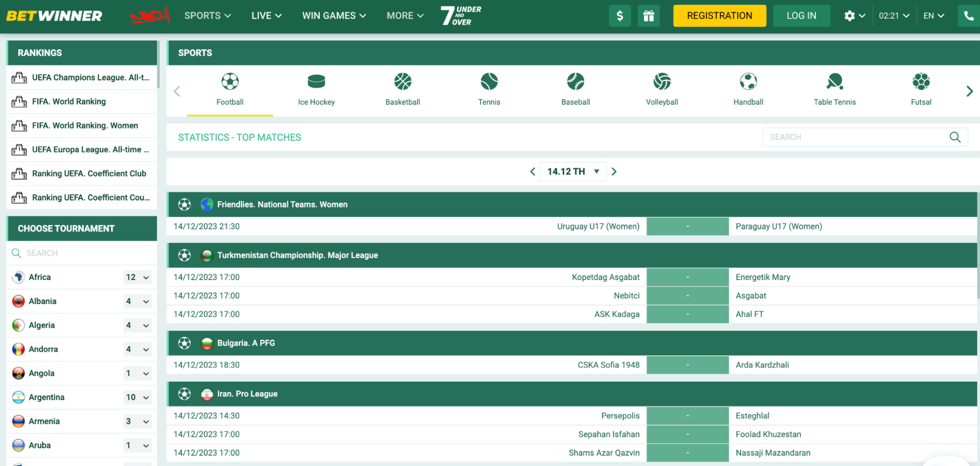Select the Football sport icon
The width and height of the screenshot is (980, 466).
(x=230, y=81)
